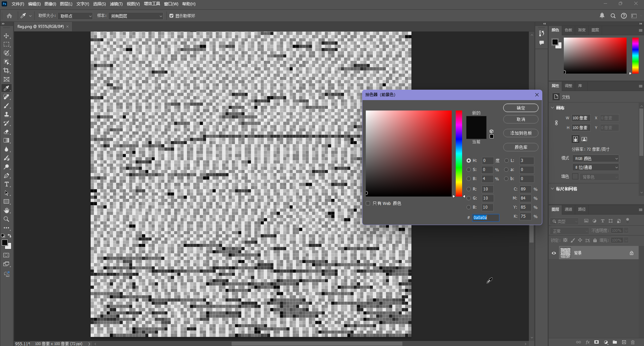The height and width of the screenshot is (346, 644).
Task: Hide the 背景 layer visibility eye
Action: point(554,253)
